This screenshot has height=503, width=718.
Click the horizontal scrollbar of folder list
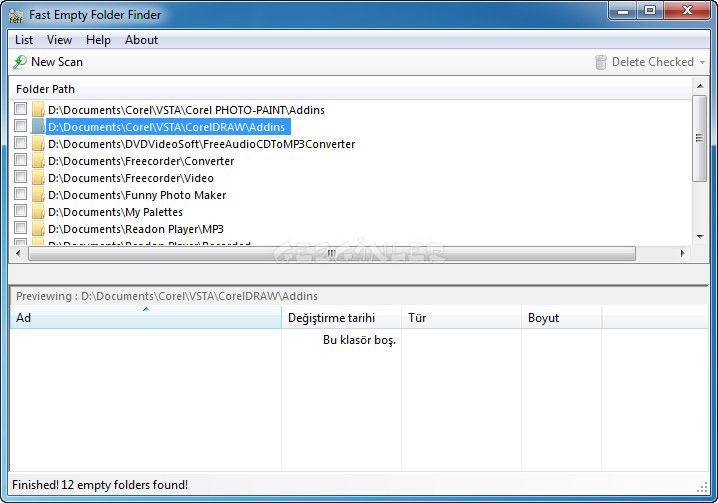[x=330, y=254]
